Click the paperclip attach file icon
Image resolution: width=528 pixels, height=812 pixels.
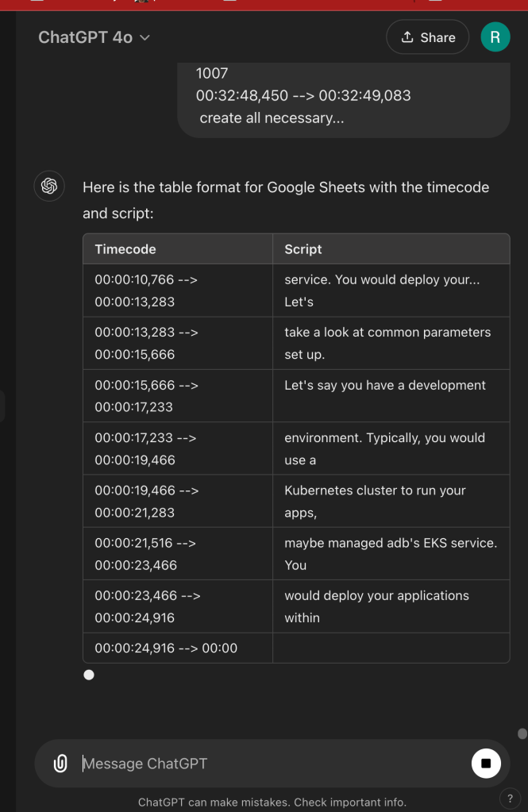[x=60, y=764]
